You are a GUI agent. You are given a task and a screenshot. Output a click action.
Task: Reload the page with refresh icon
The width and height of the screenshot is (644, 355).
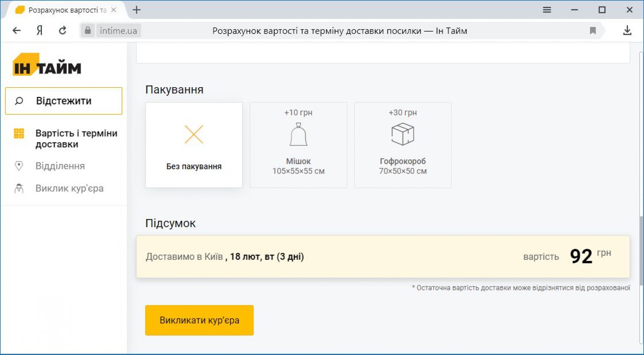62,31
